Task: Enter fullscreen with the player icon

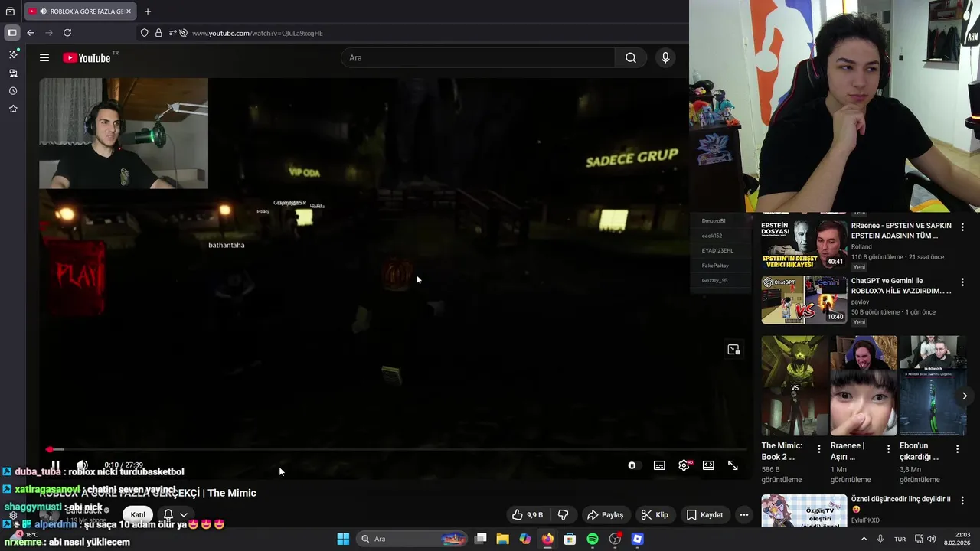Action: [x=733, y=465]
